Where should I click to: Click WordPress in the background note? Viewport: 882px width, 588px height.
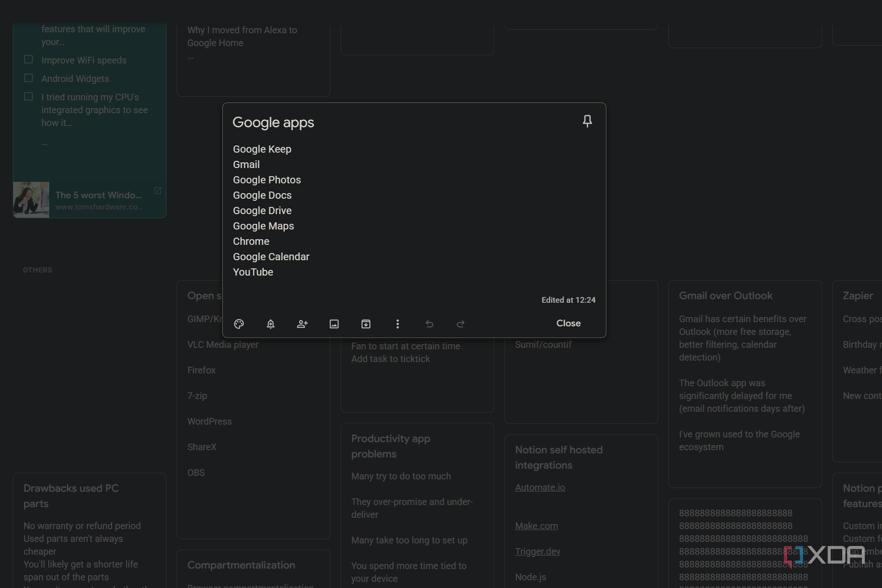coord(209,422)
